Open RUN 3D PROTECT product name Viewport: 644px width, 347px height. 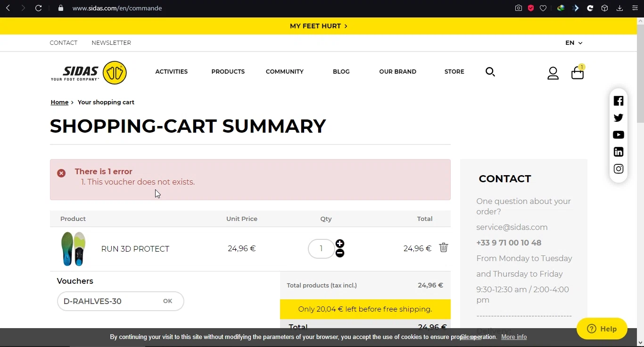135,249
